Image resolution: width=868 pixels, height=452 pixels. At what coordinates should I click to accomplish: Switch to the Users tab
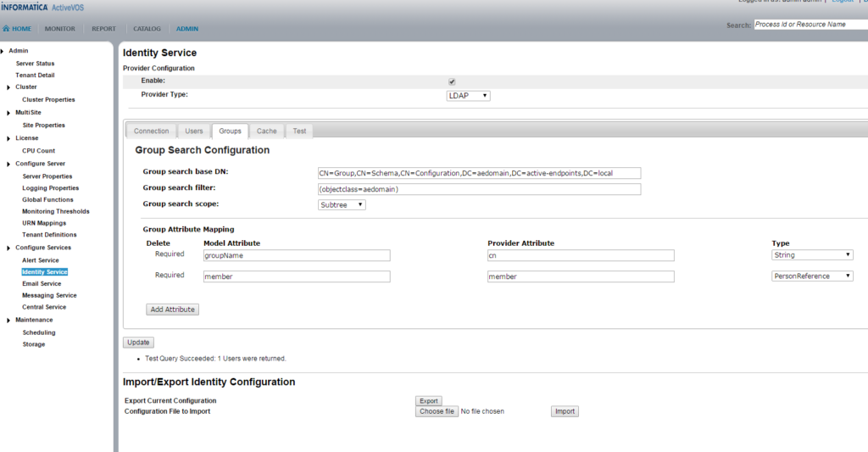pyautogui.click(x=194, y=131)
